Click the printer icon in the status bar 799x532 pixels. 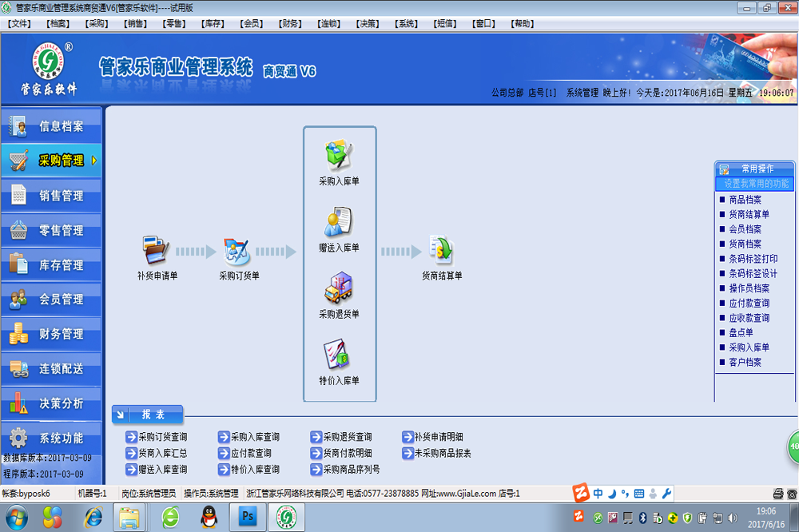click(x=778, y=494)
